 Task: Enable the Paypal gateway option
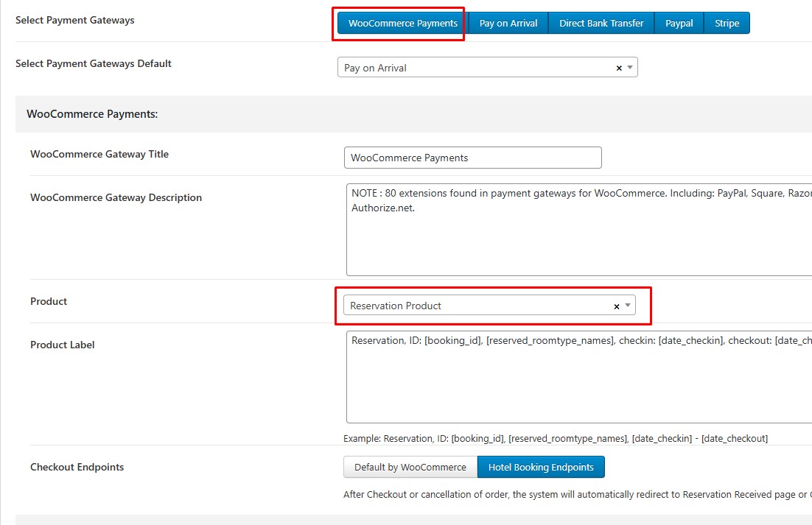click(x=679, y=23)
